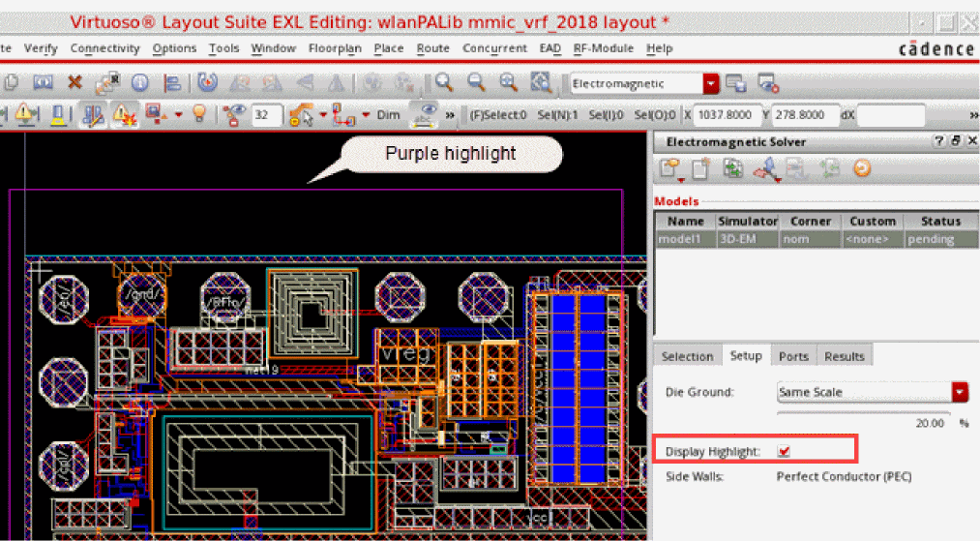Click the help question mark on solver panel
Viewport: 980px width, 541px height.
pos(938,141)
